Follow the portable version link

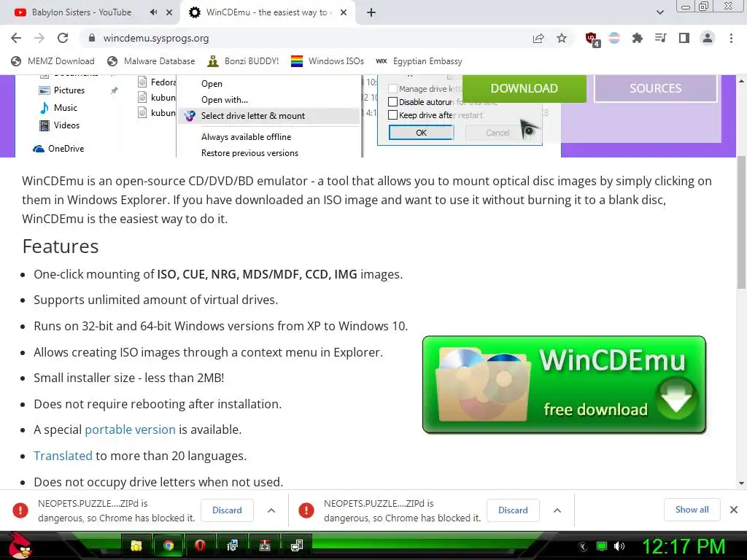pos(130,429)
